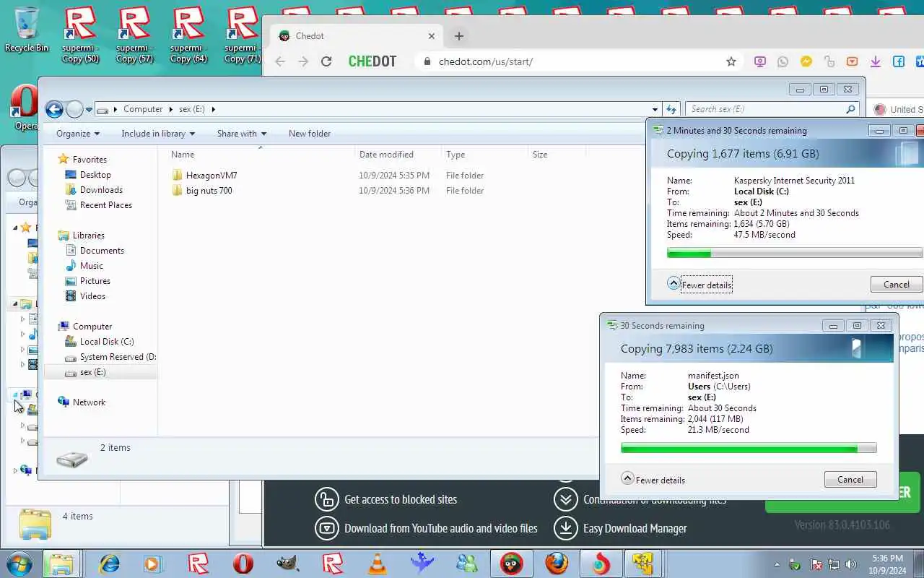Go back in the Chedot browser
Screen dimensions: 924x578
click(x=280, y=61)
